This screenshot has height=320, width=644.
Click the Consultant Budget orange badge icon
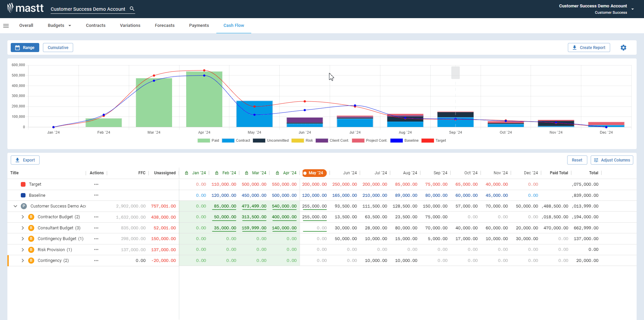tap(31, 228)
